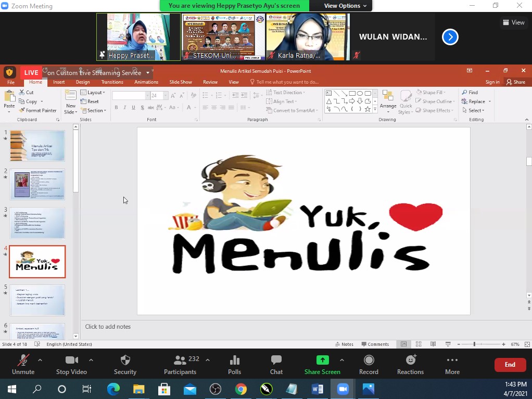Zoom in with plus button
The width and height of the screenshot is (532, 399).
click(x=503, y=344)
